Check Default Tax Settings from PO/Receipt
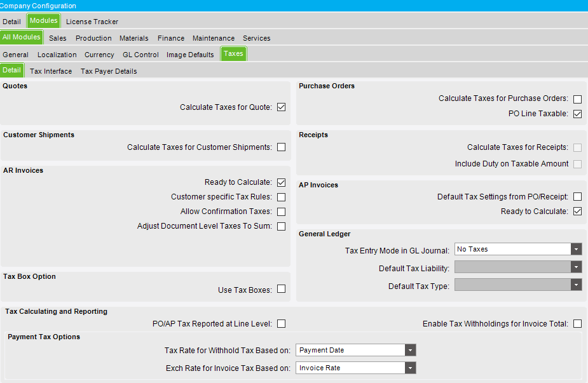Screen dimensions: 588x383 [577, 197]
